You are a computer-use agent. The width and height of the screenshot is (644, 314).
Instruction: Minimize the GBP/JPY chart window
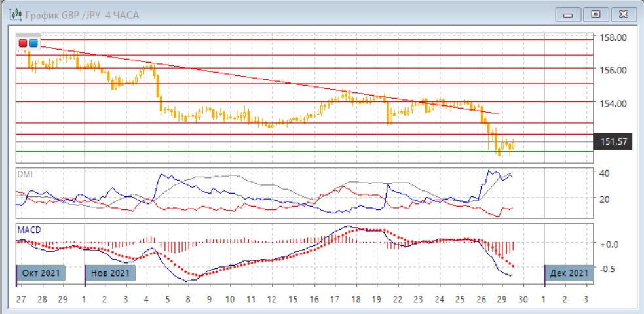point(568,15)
